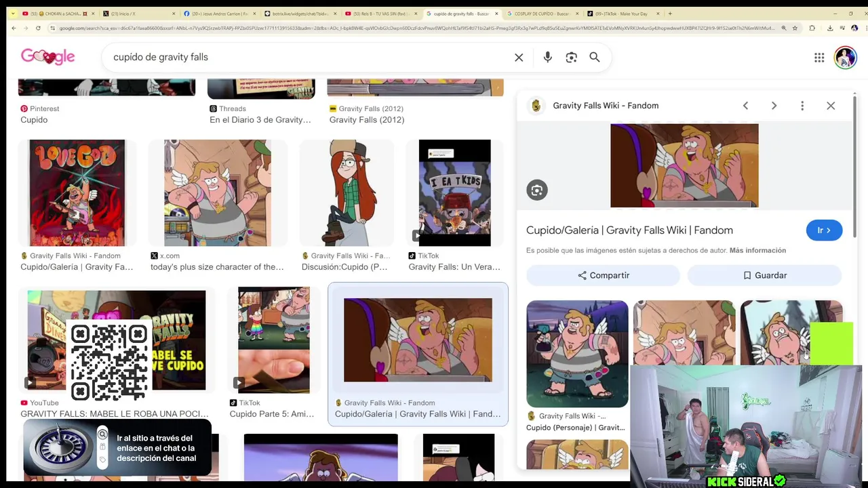The width and height of the screenshot is (868, 488).
Task: Close the image preview panel
Action: tap(831, 106)
